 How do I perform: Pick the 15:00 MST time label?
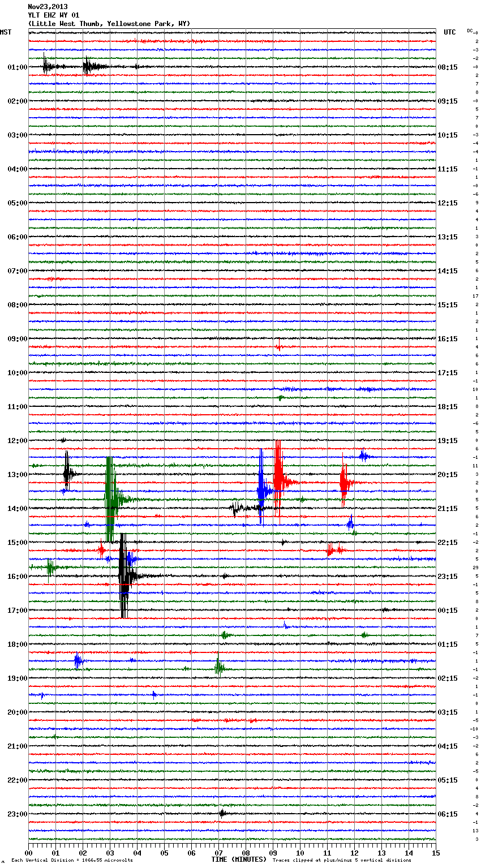point(17,543)
